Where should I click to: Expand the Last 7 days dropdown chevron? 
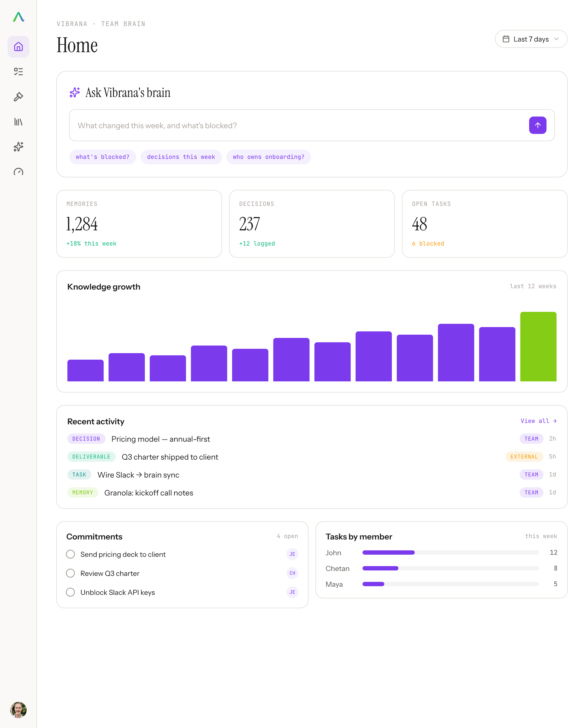click(x=557, y=39)
